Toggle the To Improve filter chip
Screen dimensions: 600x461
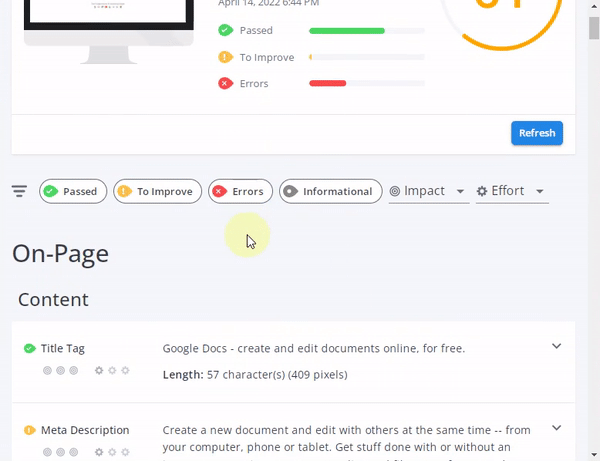coord(157,191)
